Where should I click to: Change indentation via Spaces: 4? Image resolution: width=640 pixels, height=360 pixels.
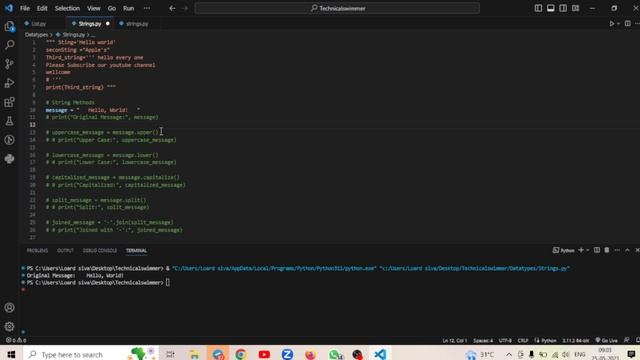[x=483, y=340]
